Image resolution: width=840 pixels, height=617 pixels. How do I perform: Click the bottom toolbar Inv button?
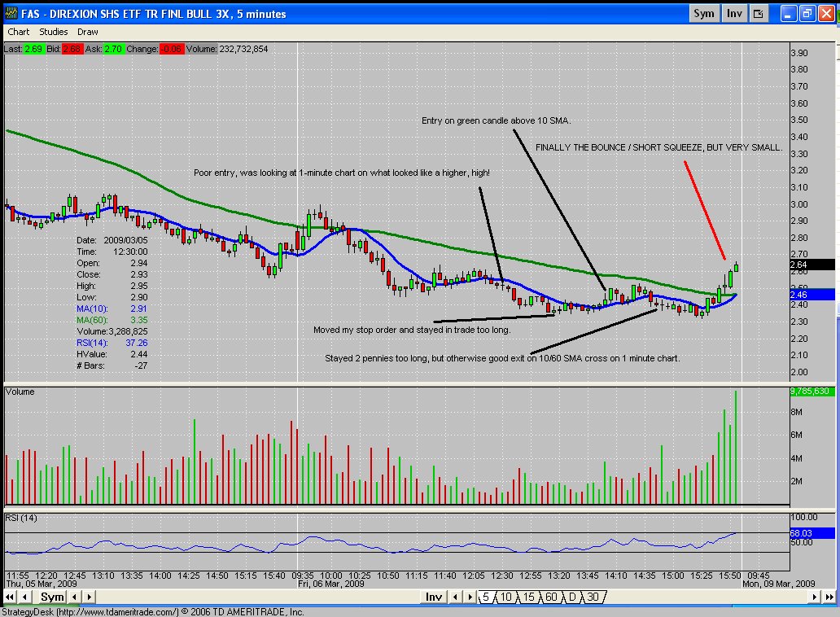[433, 597]
